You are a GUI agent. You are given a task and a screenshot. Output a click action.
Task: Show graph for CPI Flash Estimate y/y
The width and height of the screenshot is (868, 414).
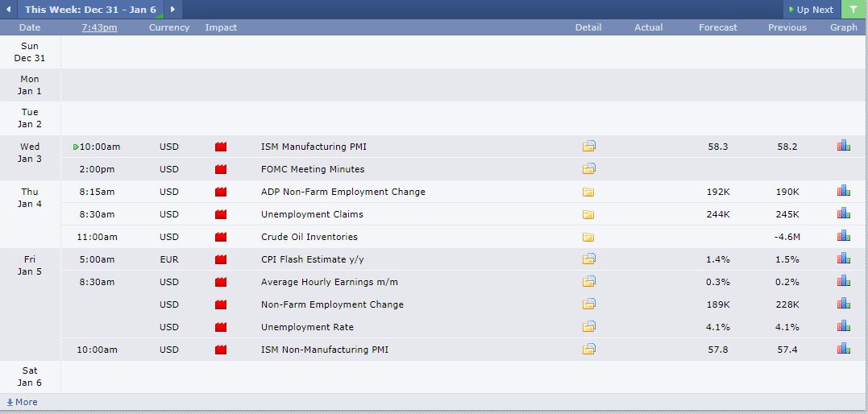tap(844, 259)
